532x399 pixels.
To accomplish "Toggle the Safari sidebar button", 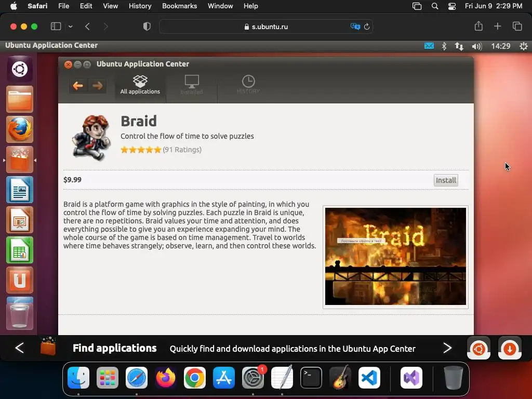I will [56, 26].
